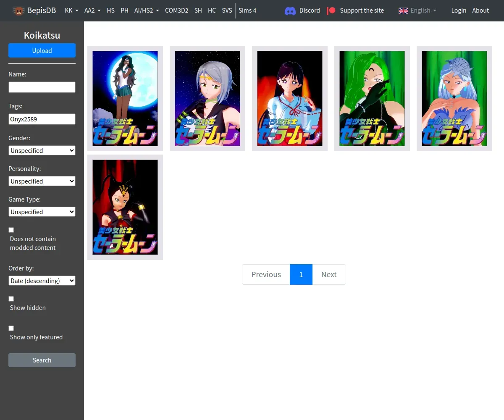
Task: Open the black cat-eared character card
Action: point(125,207)
